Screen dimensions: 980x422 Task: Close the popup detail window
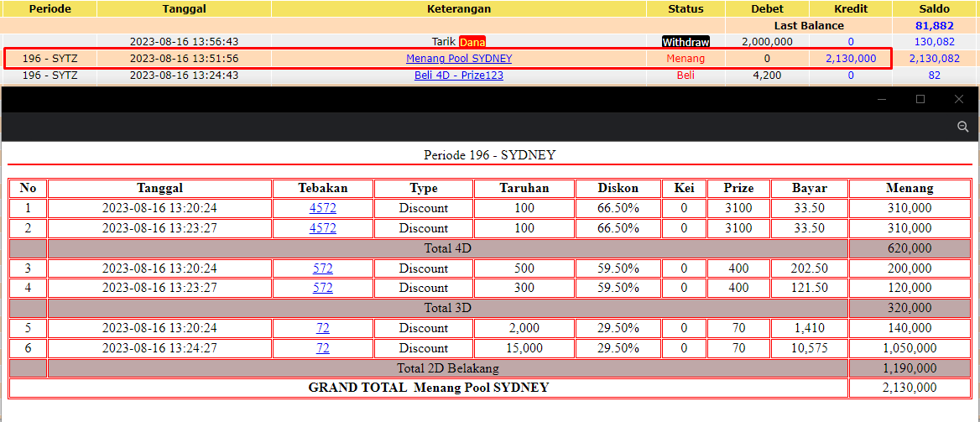click(959, 99)
